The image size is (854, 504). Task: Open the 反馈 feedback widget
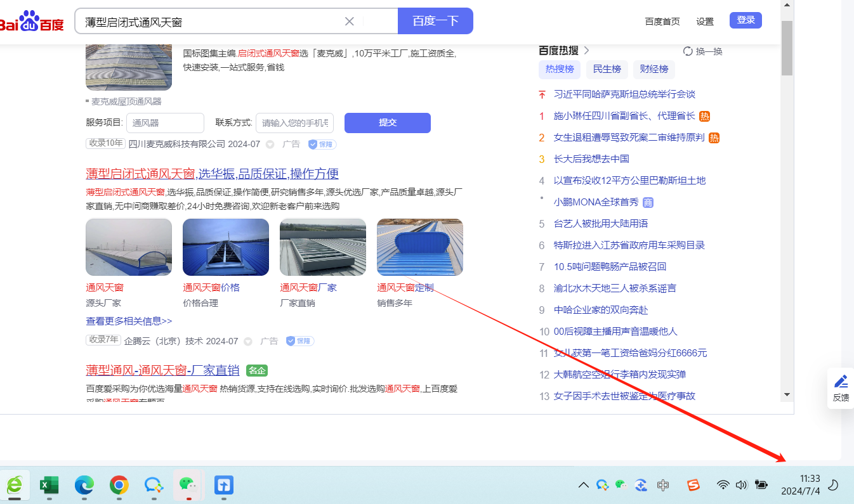point(841,388)
